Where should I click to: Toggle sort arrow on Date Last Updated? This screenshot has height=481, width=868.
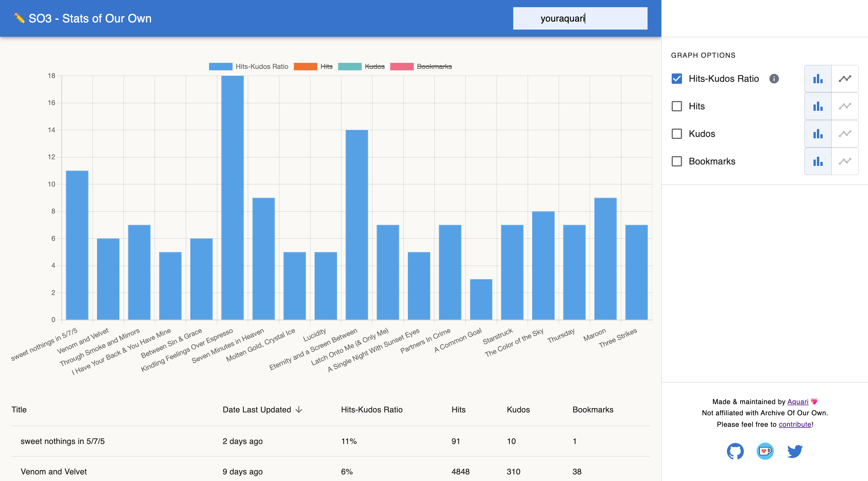click(299, 410)
